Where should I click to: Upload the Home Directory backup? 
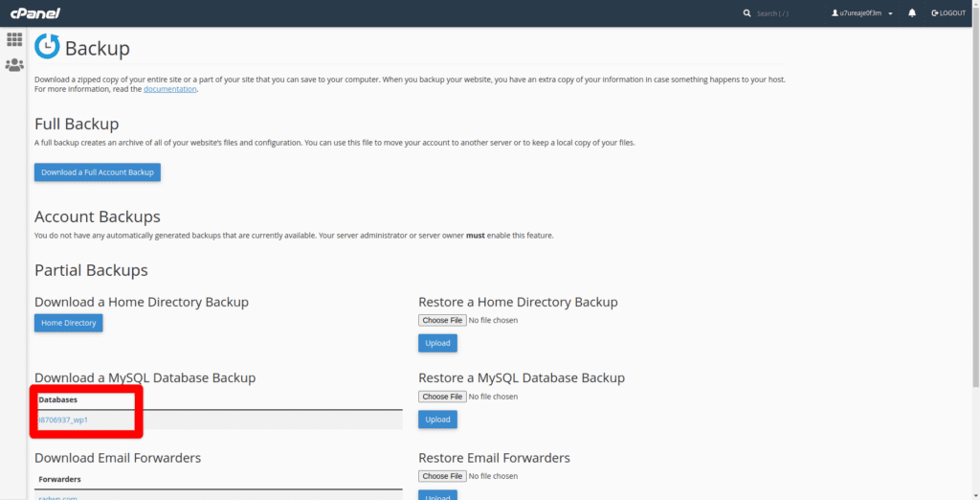pos(437,343)
